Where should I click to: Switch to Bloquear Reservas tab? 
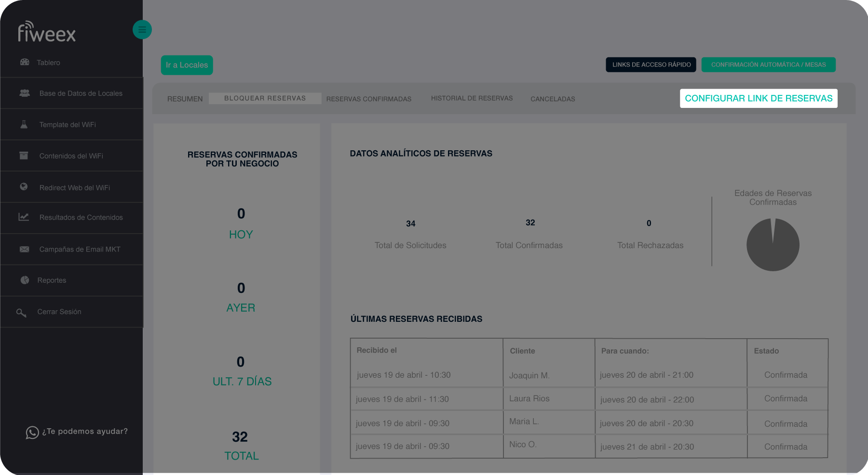pos(265,98)
